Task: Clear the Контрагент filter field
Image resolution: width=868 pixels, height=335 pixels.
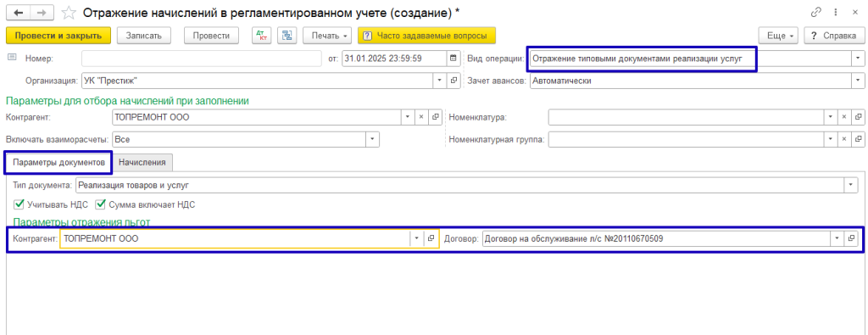Action: (x=420, y=117)
